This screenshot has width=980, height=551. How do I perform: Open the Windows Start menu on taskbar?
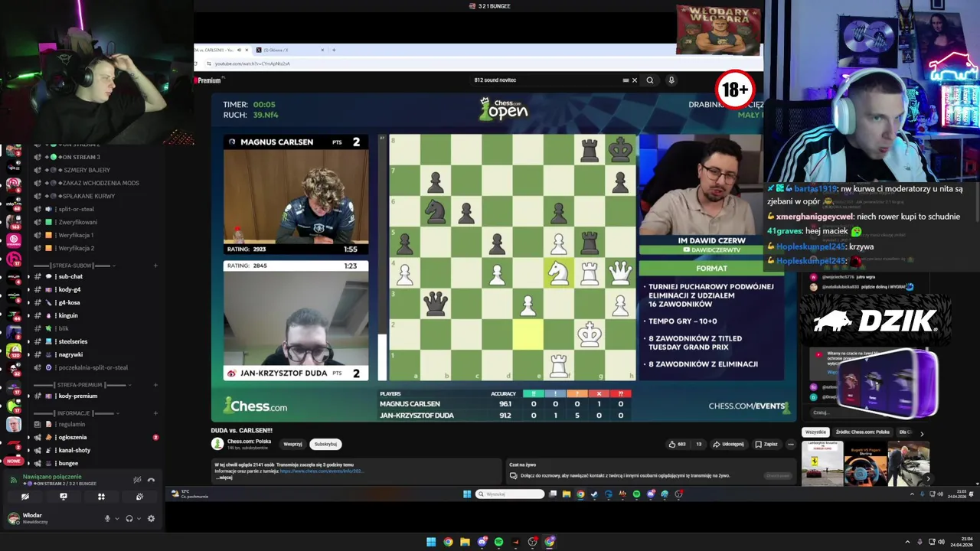coord(431,542)
